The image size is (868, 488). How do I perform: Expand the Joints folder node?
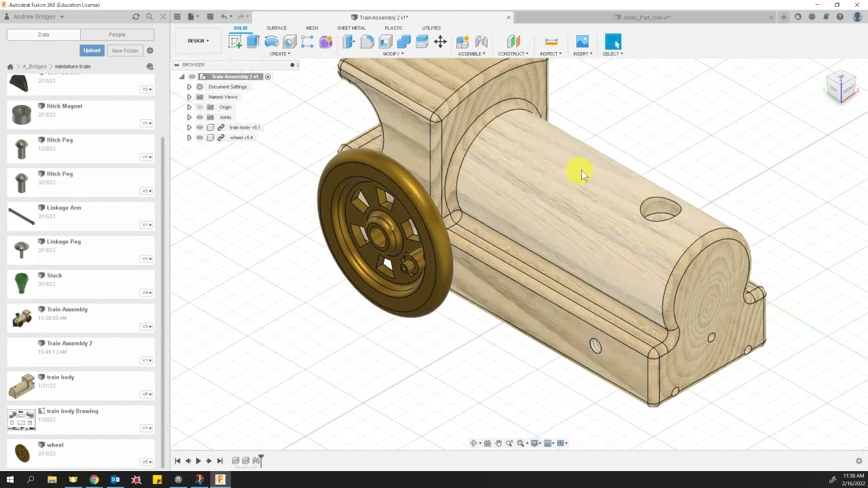click(189, 117)
